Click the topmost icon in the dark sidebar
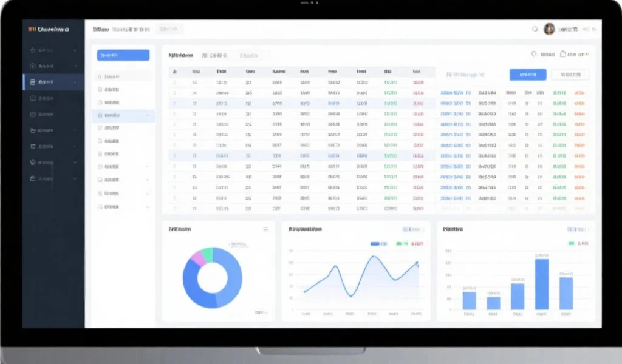 coord(33,50)
